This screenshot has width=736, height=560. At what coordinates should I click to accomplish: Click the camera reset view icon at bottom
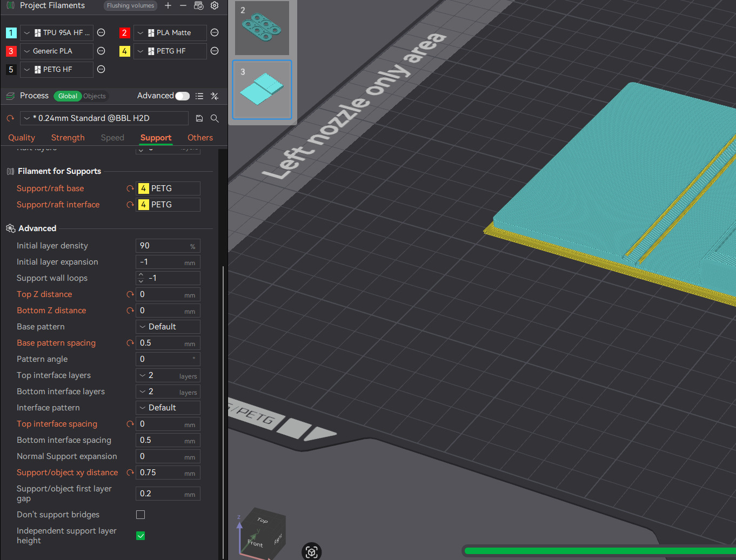click(311, 552)
